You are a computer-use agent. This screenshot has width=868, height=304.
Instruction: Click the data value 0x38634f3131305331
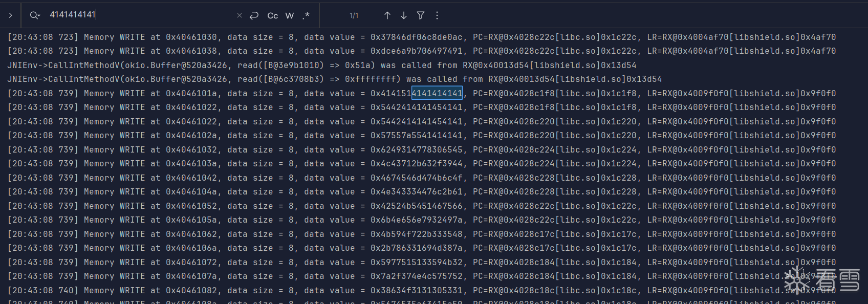(417, 290)
